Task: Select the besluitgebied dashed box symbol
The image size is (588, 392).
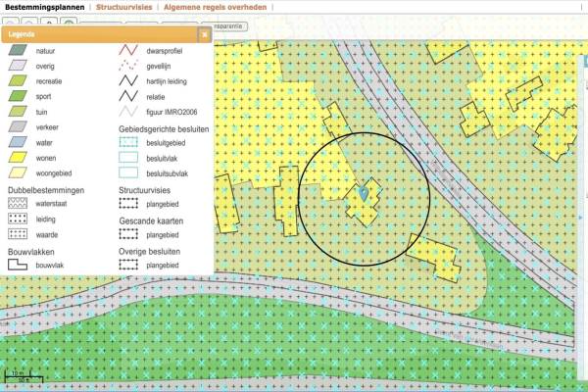Action: click(x=128, y=143)
